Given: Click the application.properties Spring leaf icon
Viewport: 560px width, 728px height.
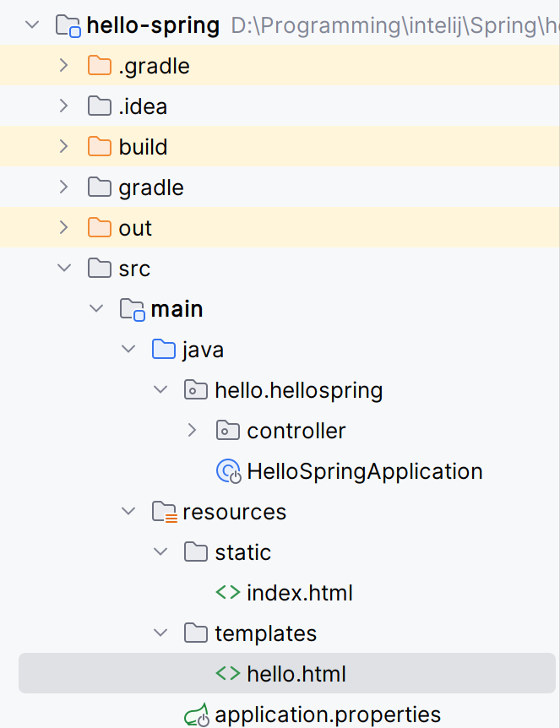Looking at the screenshot, I should click(197, 715).
